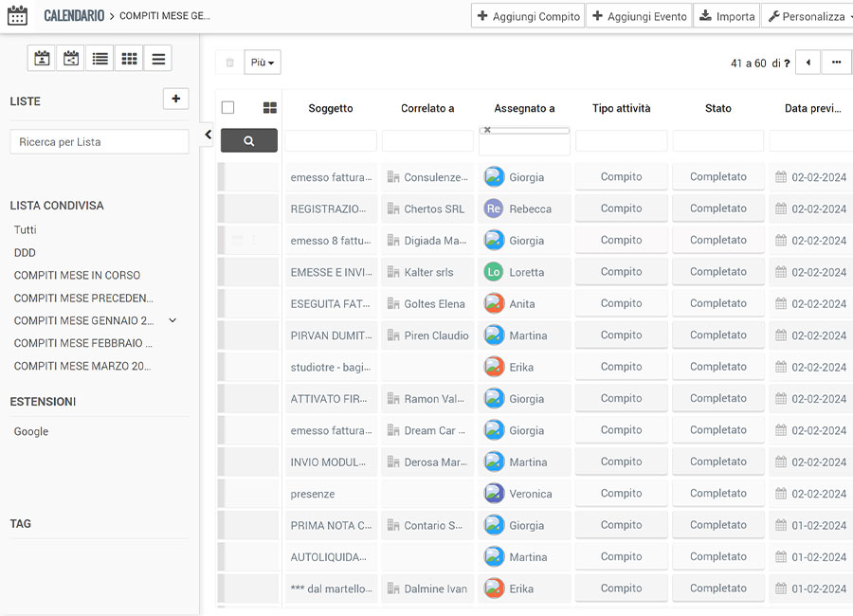Image resolution: width=853 pixels, height=616 pixels.
Task: Expand the COMPITI MESE GENNAIO list chevron
Action: pos(172,320)
